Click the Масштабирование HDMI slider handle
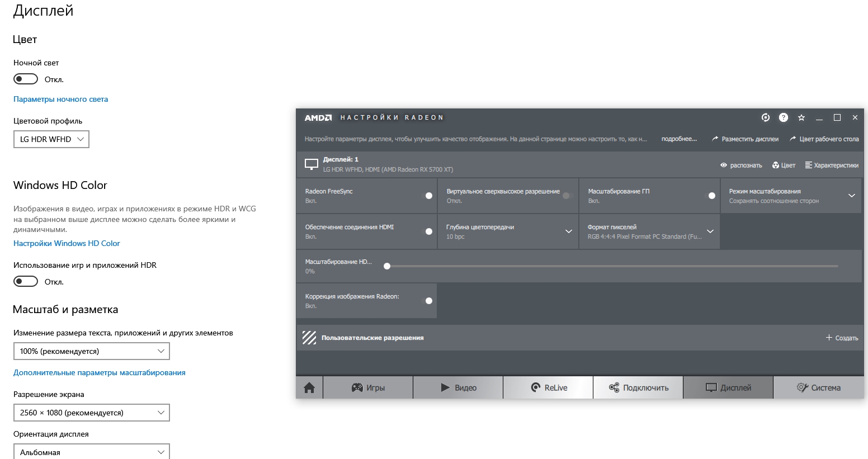Screen dimensions: 868x459 (x=387, y=266)
